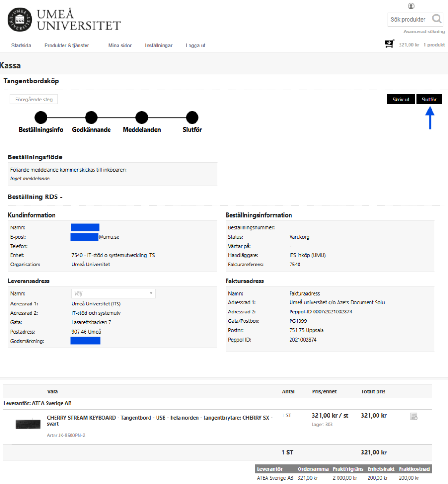Click the Skriv ut button
Viewport: 448px width, 484px height.
pyautogui.click(x=401, y=100)
